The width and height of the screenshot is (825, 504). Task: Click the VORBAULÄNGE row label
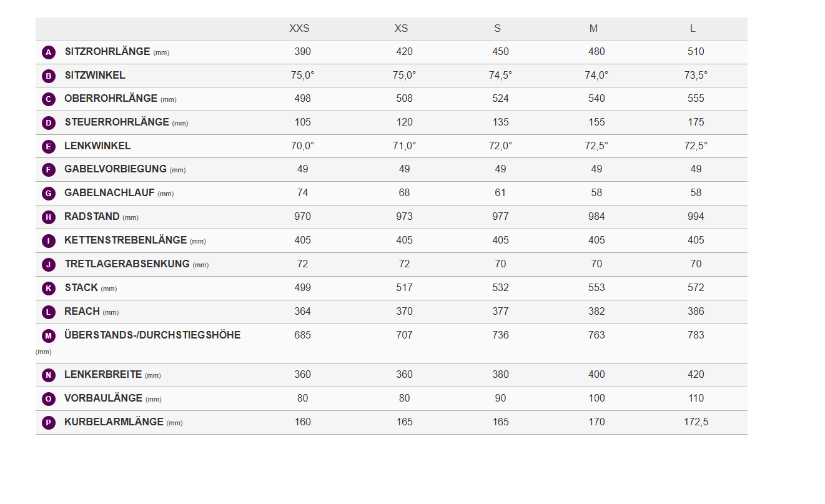[x=103, y=398]
